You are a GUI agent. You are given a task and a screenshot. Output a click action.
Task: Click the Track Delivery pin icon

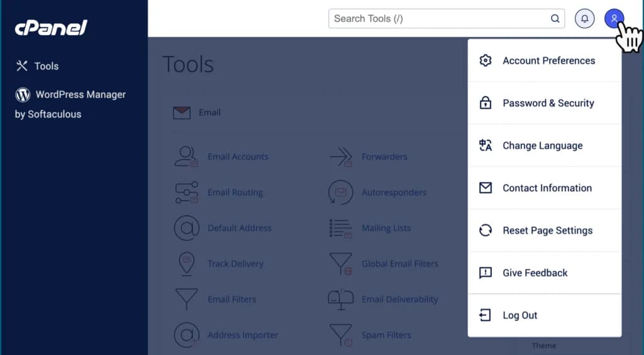click(187, 263)
